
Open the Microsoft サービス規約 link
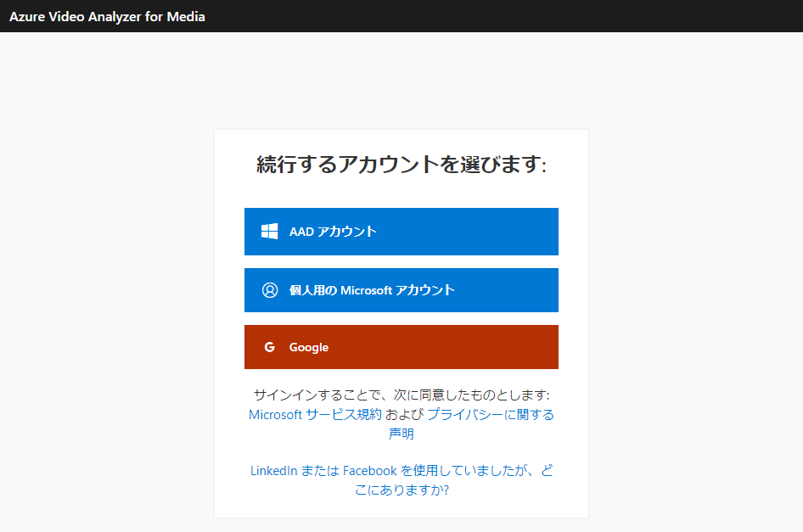315,415
